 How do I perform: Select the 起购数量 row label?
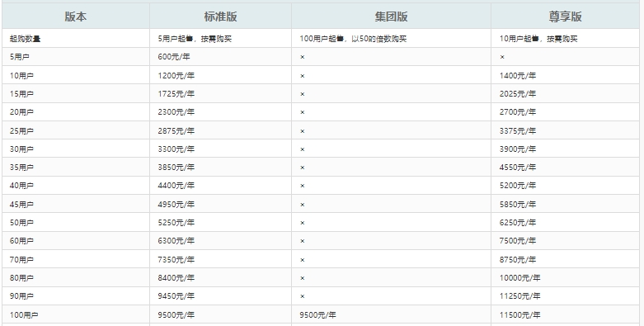(x=25, y=39)
